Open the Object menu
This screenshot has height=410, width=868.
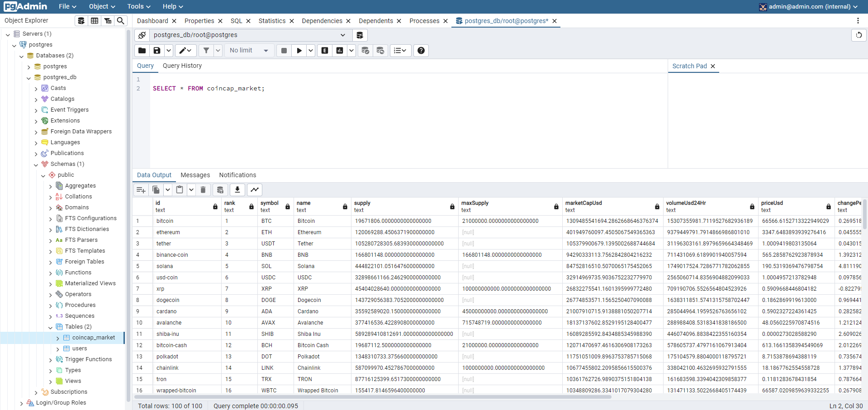[x=102, y=6]
